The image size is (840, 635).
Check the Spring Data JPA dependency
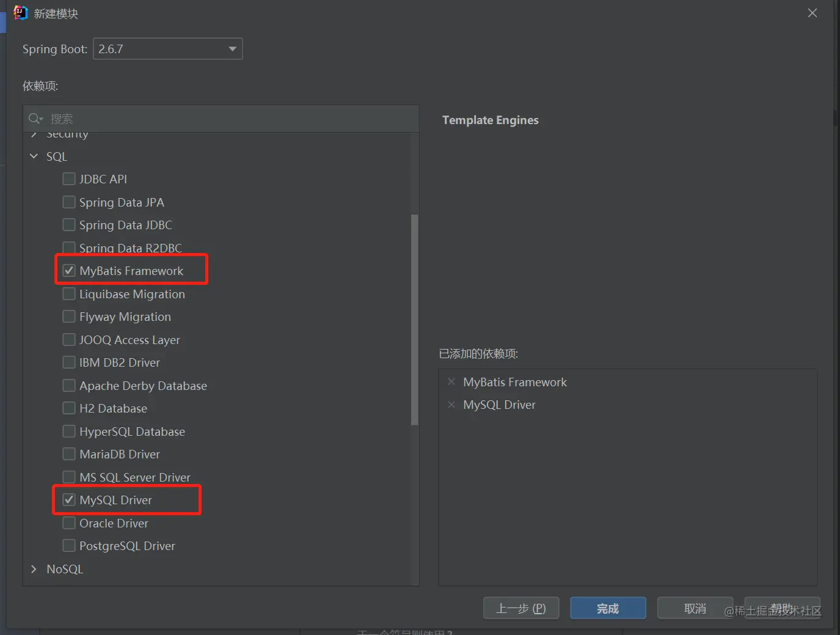coord(69,202)
